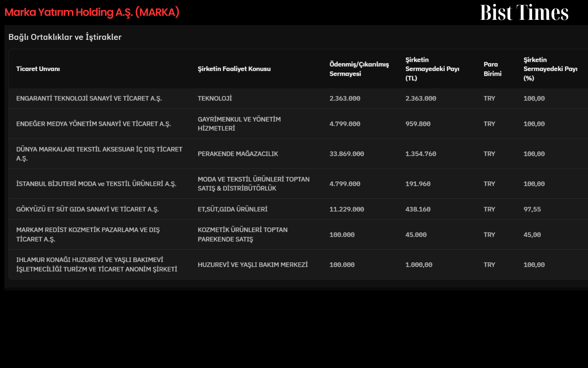Click the Şirketin Sermayedeki Payı (TL) header
The image size is (588, 368).
(x=432, y=69)
